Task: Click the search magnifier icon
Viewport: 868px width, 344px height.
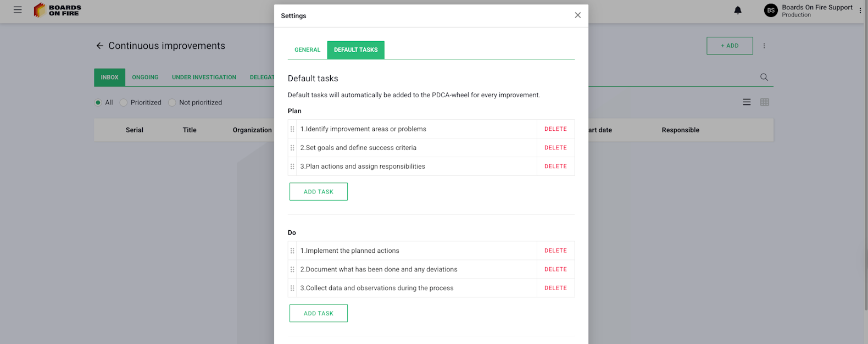Action: tap(764, 77)
